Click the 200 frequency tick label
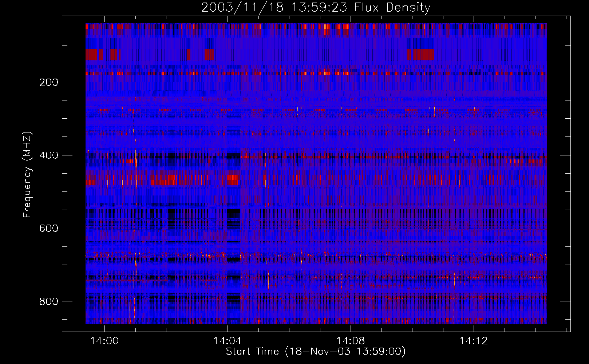The width and height of the screenshot is (589, 364). click(49, 82)
